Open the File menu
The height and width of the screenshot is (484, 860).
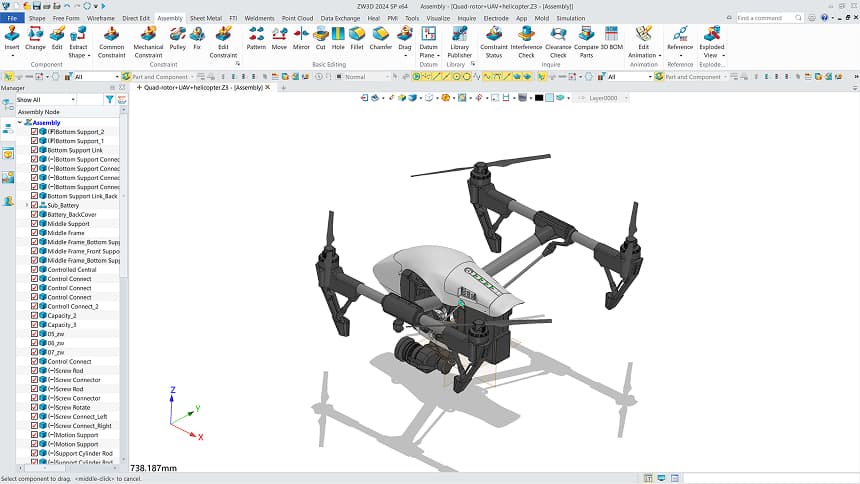pos(12,18)
